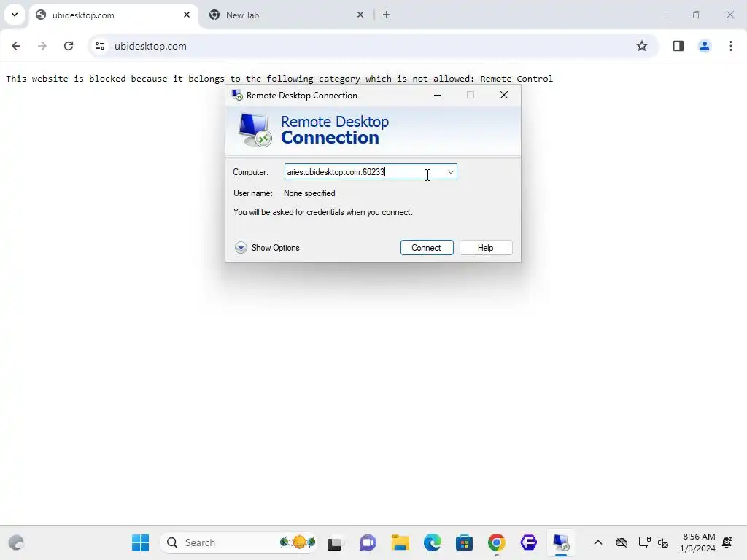Open Microsoft Store from taskbar
Viewport: 747px width, 560px height.
pyautogui.click(x=464, y=542)
